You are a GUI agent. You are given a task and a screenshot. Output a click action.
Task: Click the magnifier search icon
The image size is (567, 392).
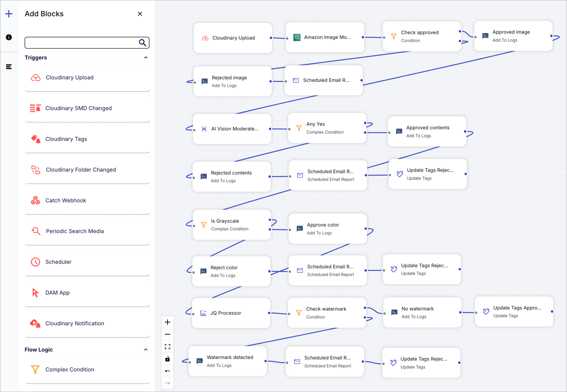point(142,43)
